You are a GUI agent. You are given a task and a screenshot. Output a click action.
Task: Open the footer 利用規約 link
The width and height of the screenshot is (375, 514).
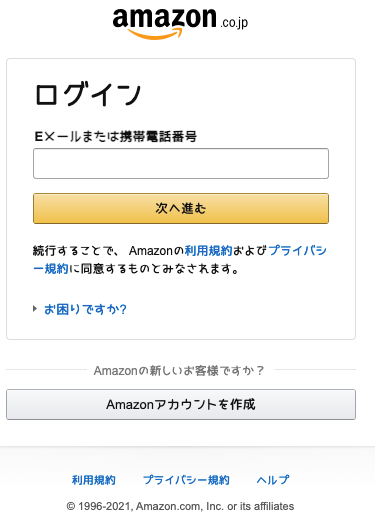(94, 480)
